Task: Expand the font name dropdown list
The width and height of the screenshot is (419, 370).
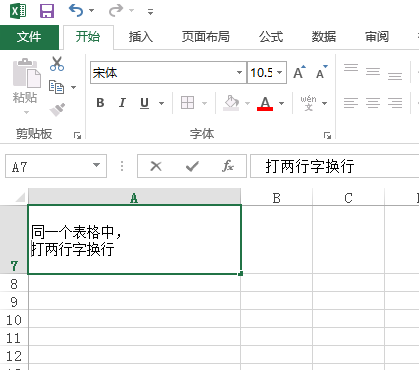Action: [239, 72]
